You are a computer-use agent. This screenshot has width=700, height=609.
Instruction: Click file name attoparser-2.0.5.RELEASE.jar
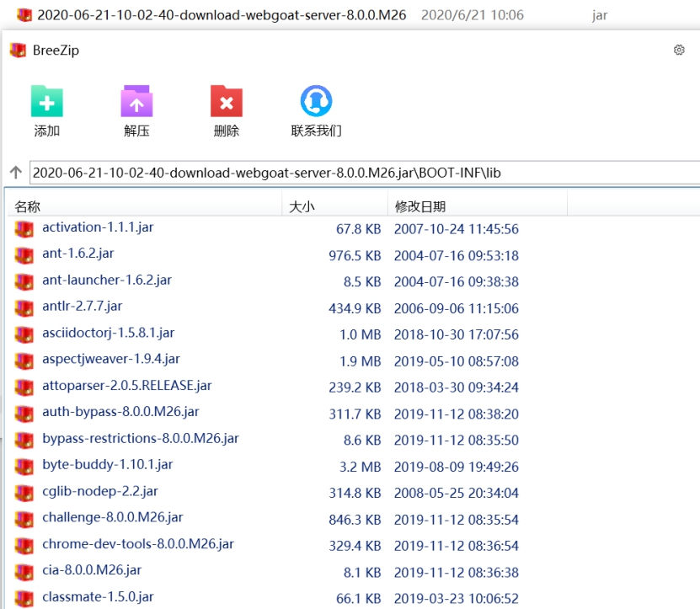click(x=127, y=385)
